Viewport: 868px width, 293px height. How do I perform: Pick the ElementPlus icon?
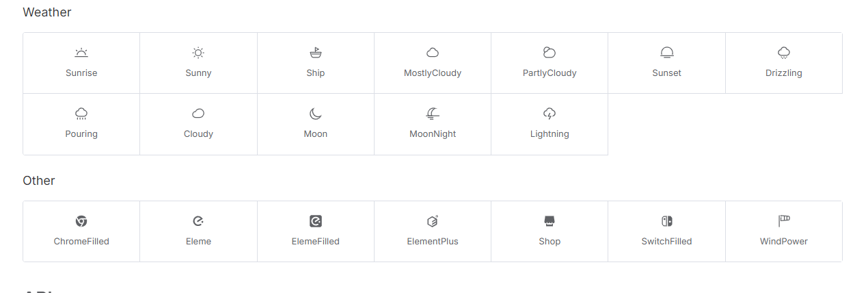point(433,231)
